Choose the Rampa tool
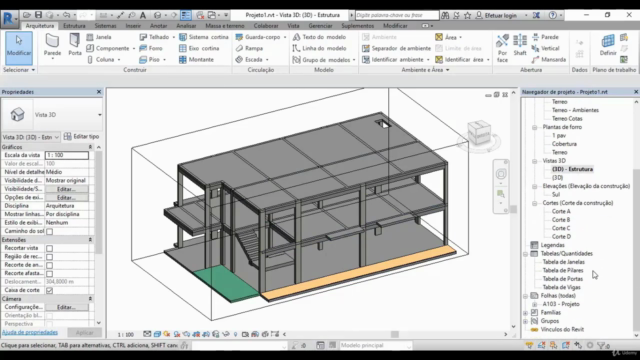 click(x=249, y=48)
